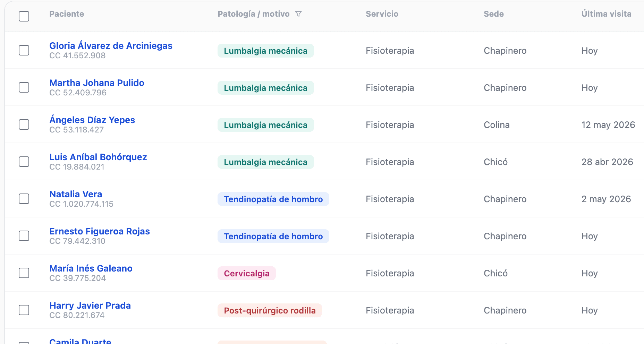Click the date 28 abr 2026

[x=607, y=162]
